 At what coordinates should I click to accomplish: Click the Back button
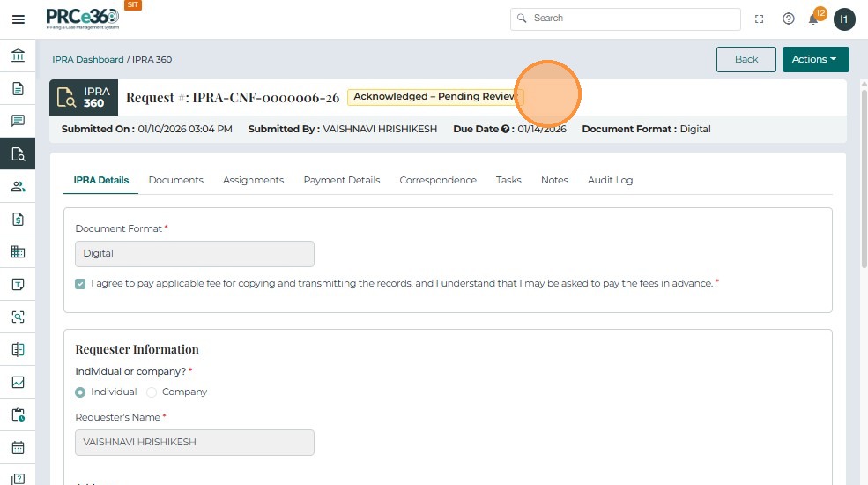746,59
